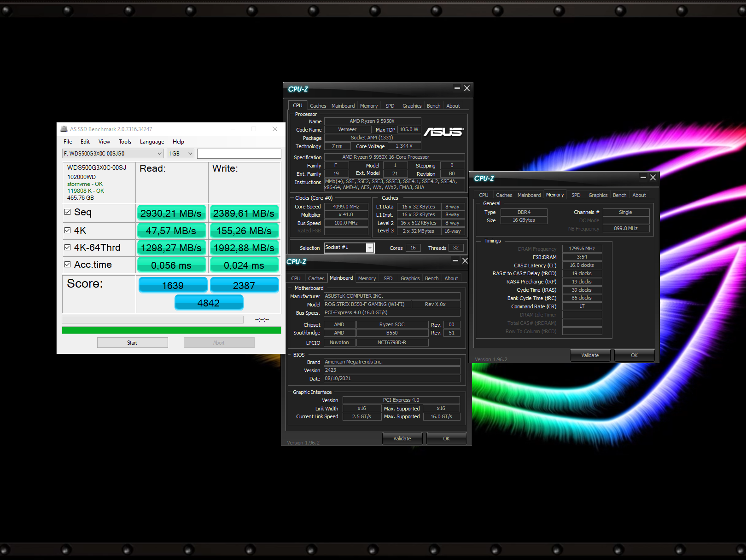Click Start to run the SSD benchmark
746x560 pixels.
tap(132, 343)
